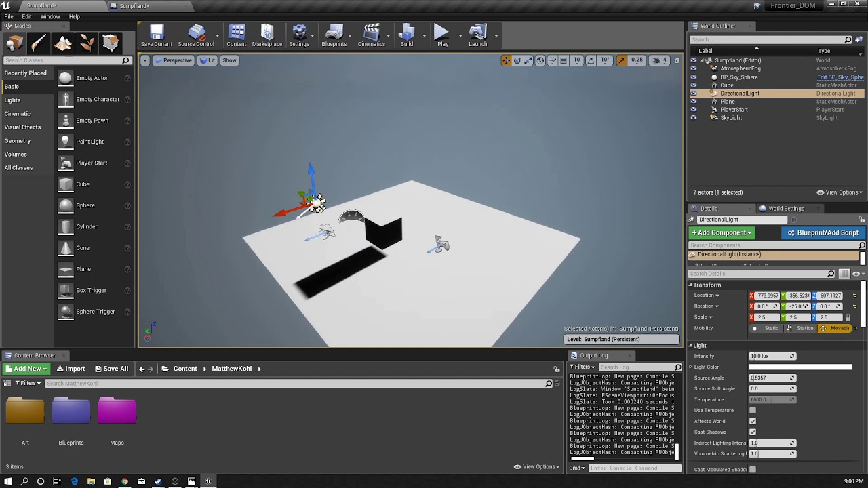
Task: Hide Cube actor via eye icon
Action: (x=693, y=85)
